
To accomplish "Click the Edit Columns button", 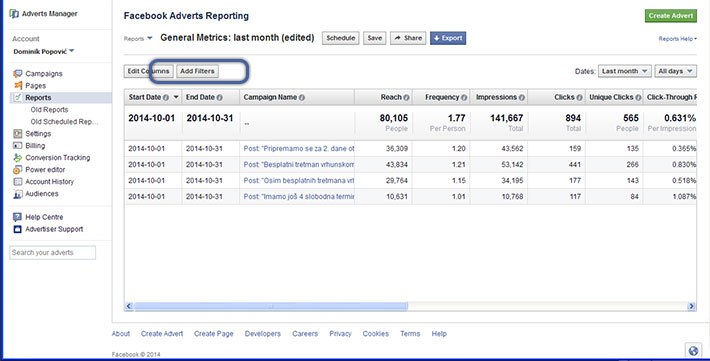I will coord(149,71).
